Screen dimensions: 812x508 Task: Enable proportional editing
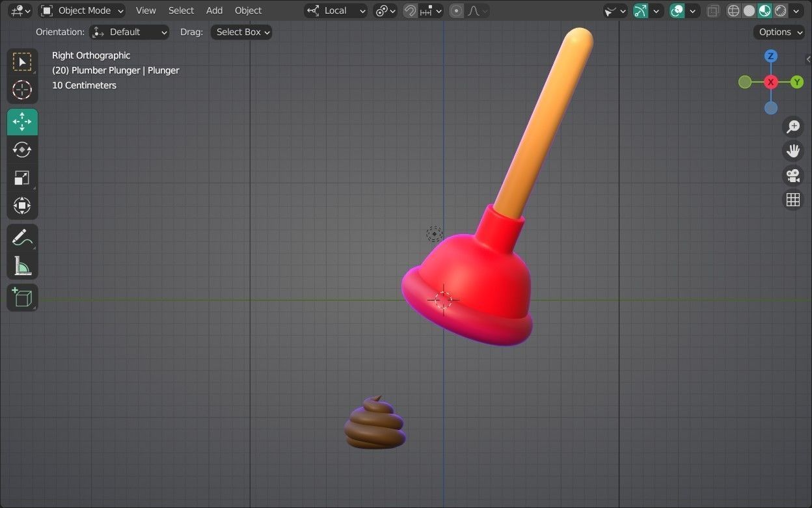coord(455,10)
